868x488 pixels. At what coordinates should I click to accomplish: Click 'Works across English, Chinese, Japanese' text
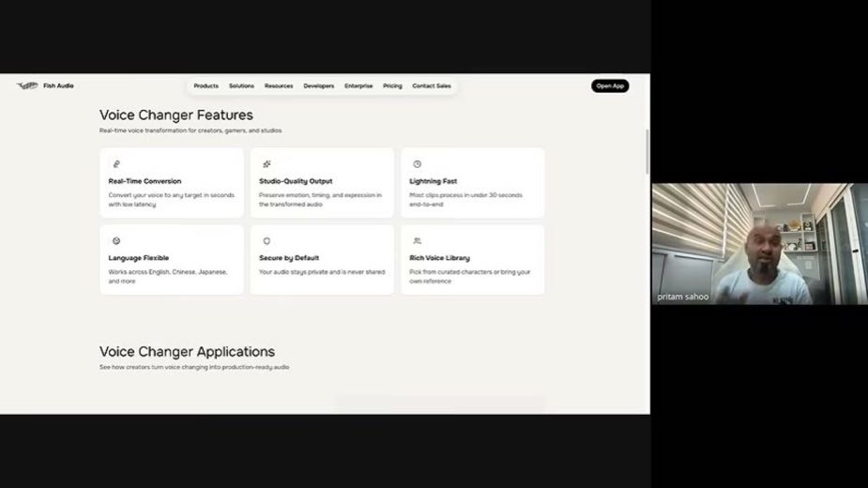click(168, 277)
